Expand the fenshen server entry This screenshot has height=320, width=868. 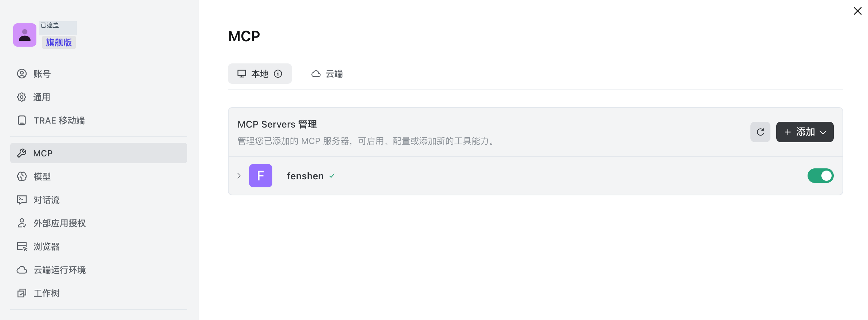pyautogui.click(x=239, y=176)
